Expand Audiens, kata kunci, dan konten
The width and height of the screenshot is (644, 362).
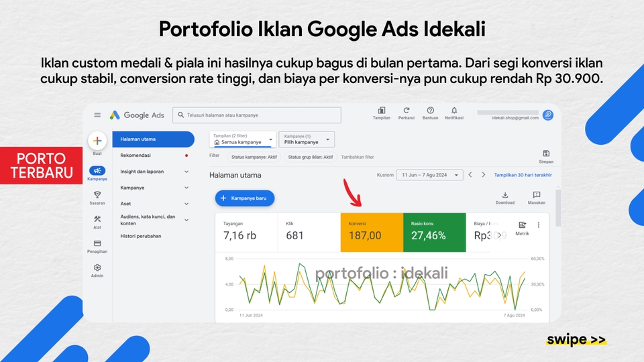tap(186, 220)
